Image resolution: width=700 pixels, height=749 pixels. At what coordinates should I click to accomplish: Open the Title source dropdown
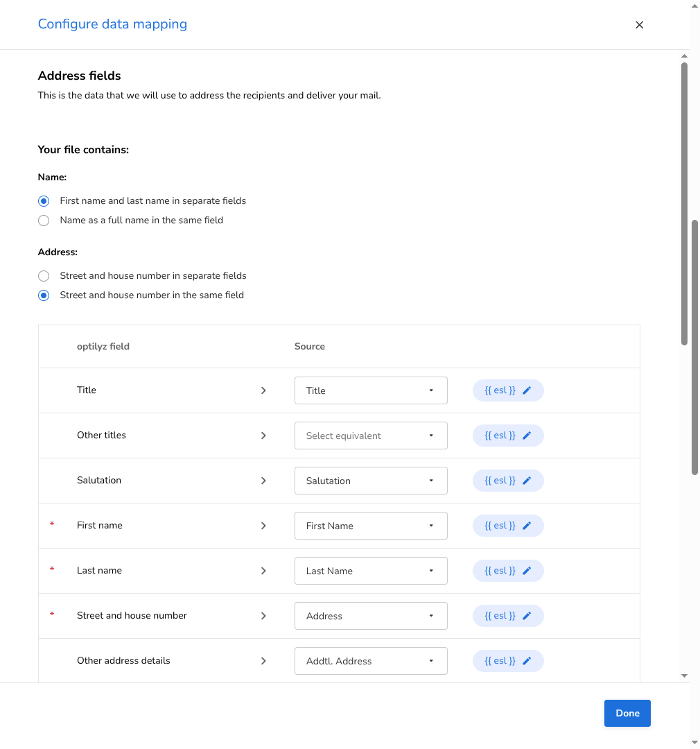click(371, 390)
